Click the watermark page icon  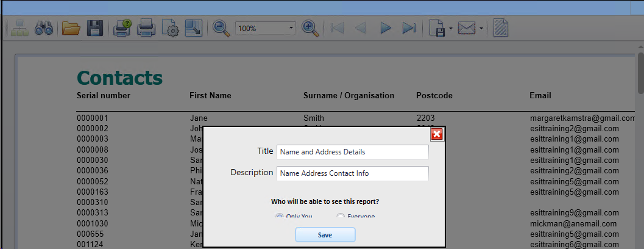501,28
